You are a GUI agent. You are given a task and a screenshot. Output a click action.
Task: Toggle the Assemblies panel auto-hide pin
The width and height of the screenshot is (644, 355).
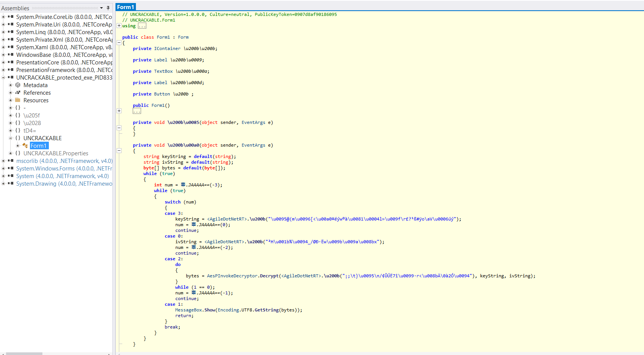(108, 8)
